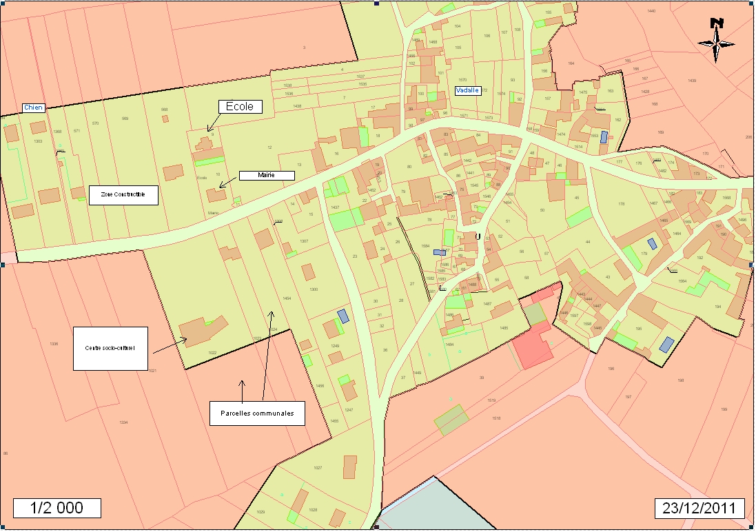Select the Ecole label box
756x532 pixels.
241,106
